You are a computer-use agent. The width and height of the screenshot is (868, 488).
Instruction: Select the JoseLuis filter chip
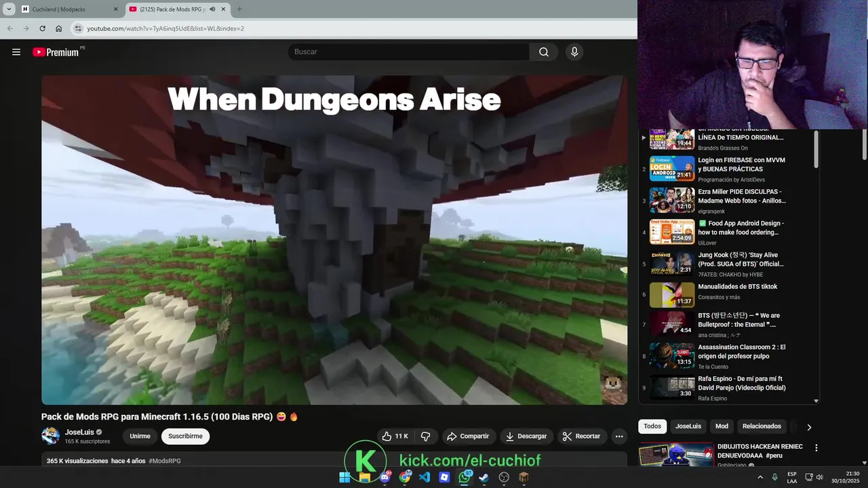click(688, 426)
